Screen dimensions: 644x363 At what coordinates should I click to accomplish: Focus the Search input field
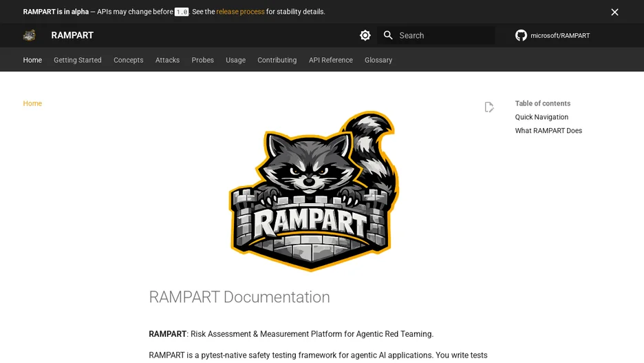[x=436, y=35]
